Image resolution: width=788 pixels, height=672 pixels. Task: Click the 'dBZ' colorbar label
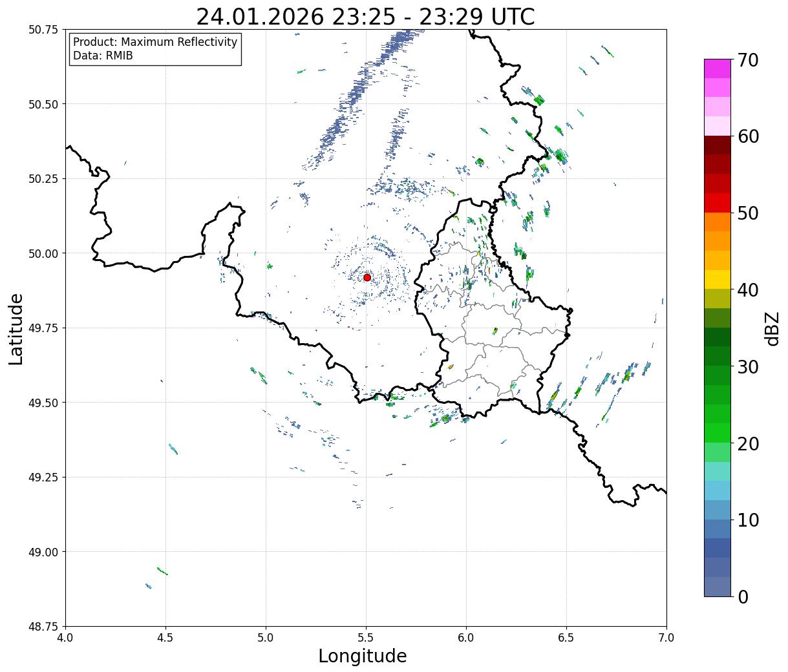tap(772, 328)
